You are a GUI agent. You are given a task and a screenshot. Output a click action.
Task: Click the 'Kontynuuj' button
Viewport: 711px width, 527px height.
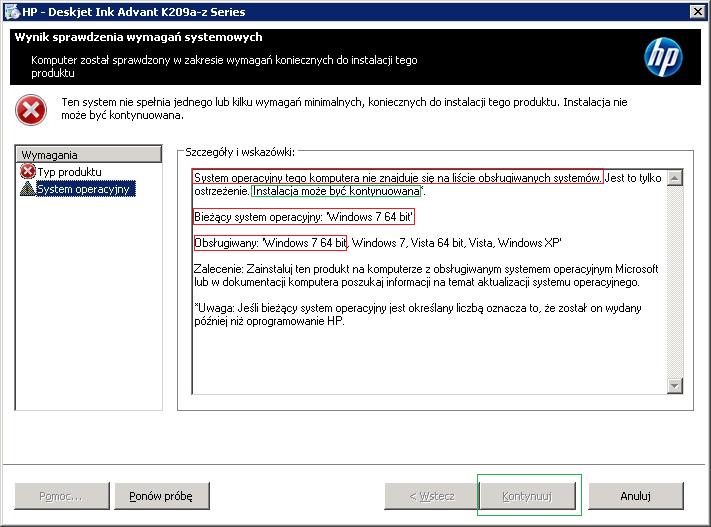528,495
